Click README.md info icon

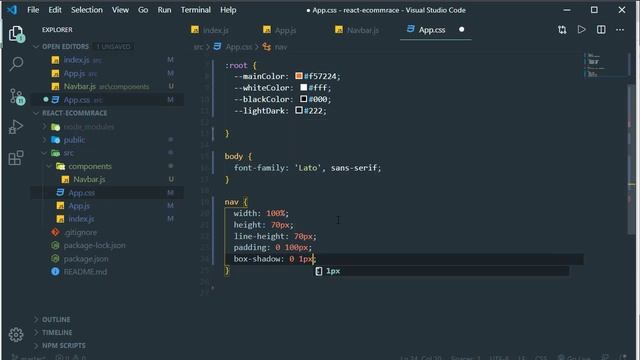[x=56, y=271]
